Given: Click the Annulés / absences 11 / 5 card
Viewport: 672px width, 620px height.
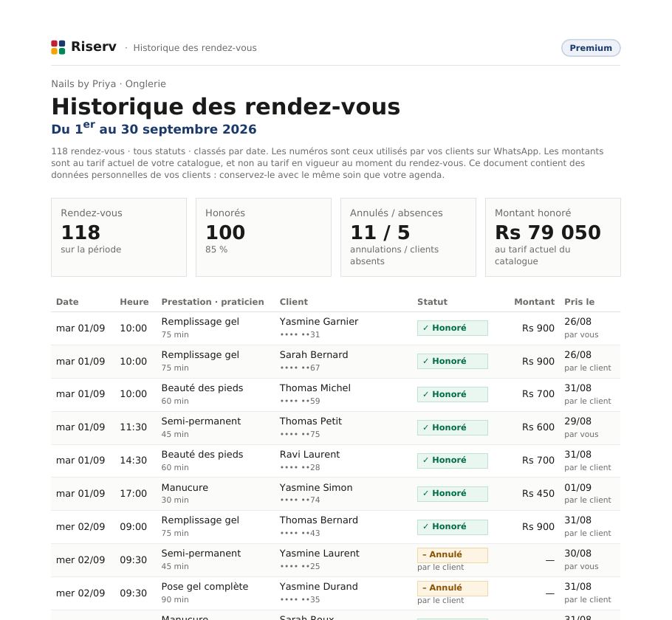Looking at the screenshot, I should click(x=408, y=237).
